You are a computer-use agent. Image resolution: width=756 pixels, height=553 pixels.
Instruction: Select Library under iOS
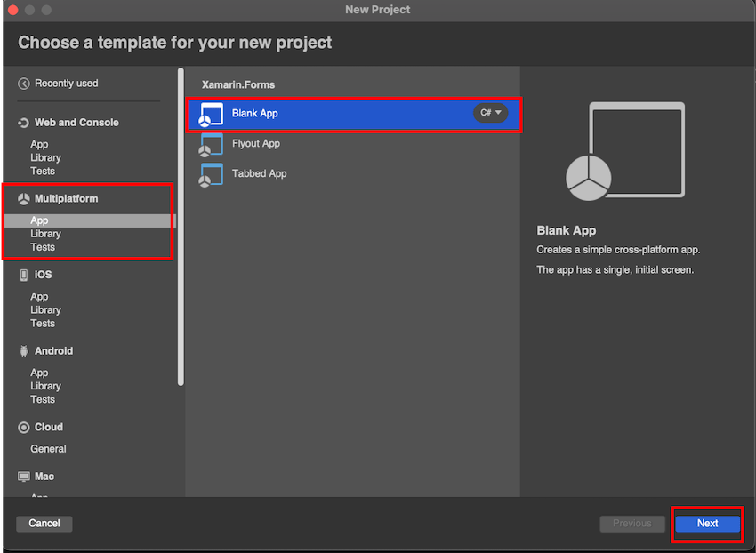(45, 310)
